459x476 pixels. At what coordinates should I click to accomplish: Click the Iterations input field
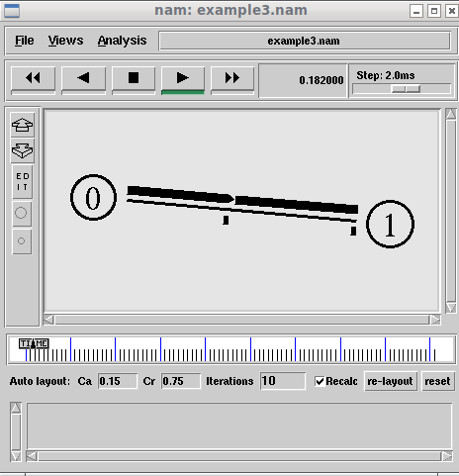tap(283, 381)
